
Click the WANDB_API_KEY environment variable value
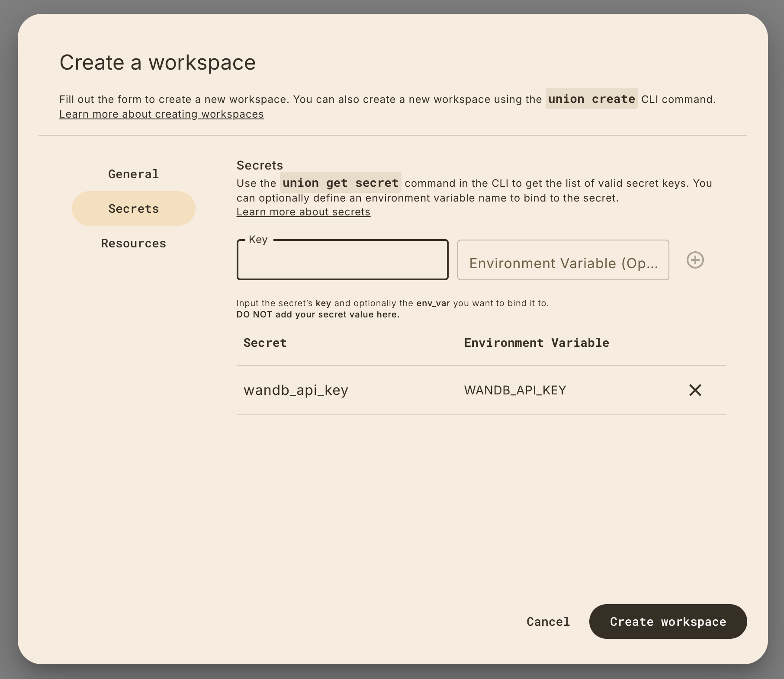(x=515, y=390)
